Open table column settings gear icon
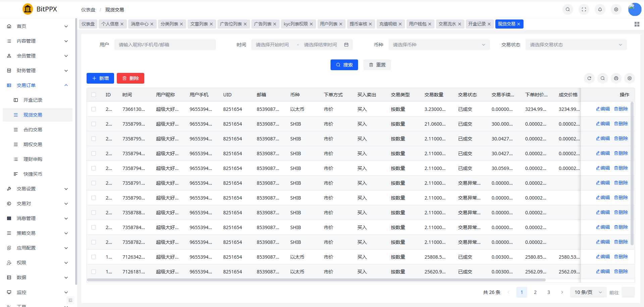This screenshot has height=307, width=644. coord(629,78)
